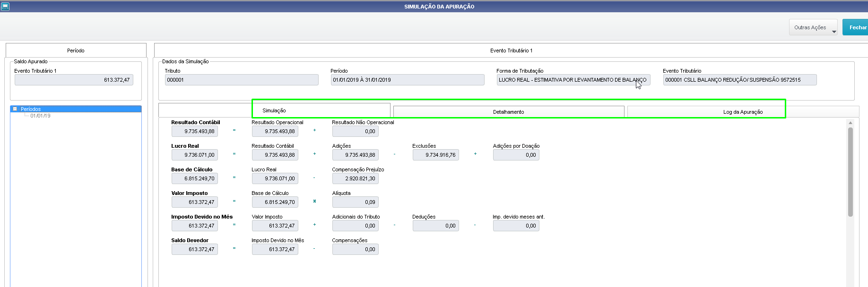
Task: Click the Dados da Simulação group label
Action: (185, 61)
